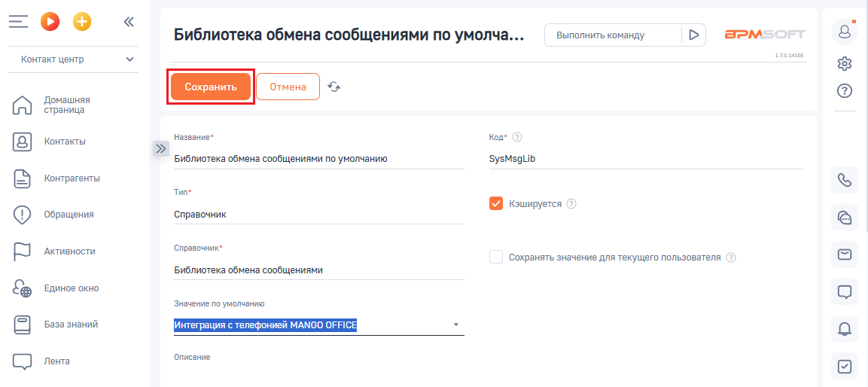Go to Обращения section in sidebar
Screen dimensions: 868x387
coord(69,215)
